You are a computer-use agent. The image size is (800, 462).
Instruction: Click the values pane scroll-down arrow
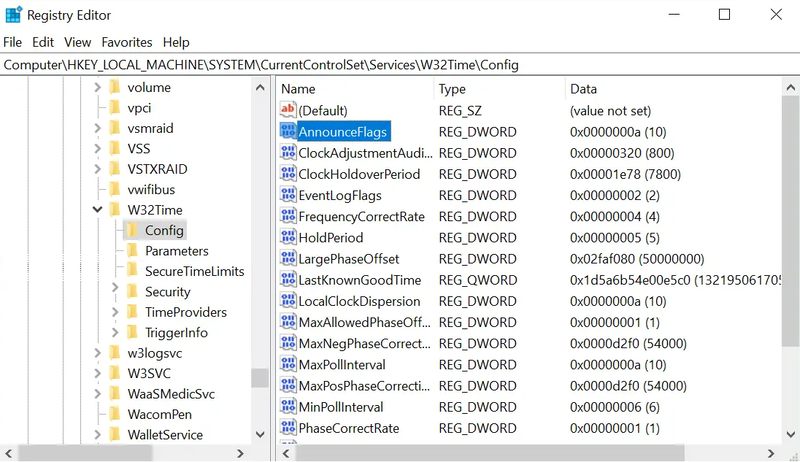(x=790, y=434)
